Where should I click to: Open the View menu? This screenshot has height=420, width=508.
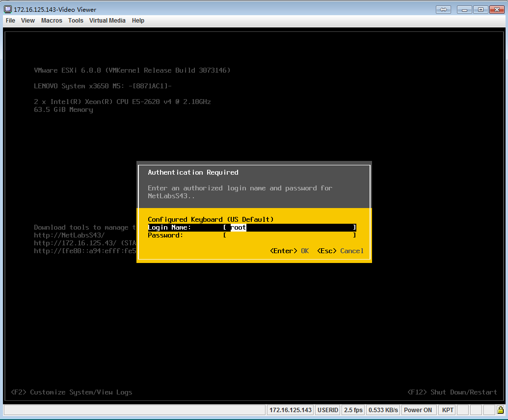coord(28,21)
